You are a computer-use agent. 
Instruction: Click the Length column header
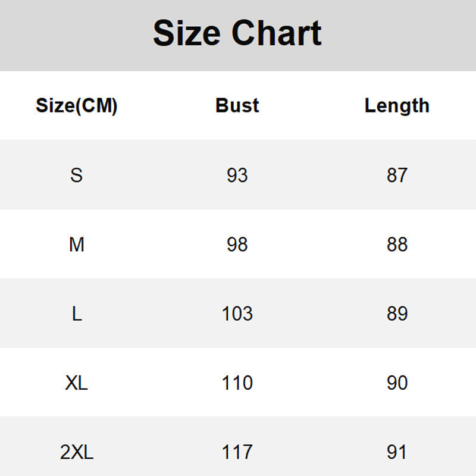pyautogui.click(x=397, y=105)
